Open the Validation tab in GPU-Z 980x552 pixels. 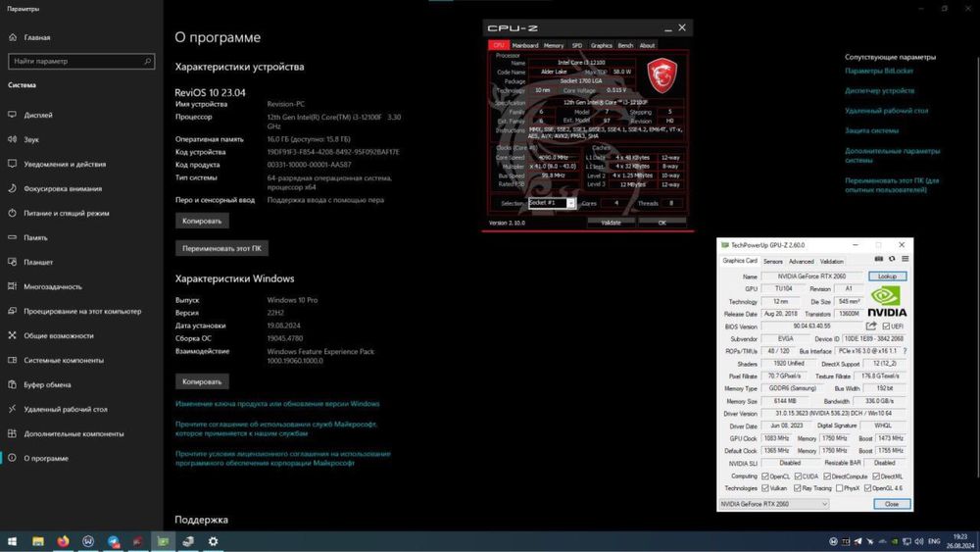point(831,262)
